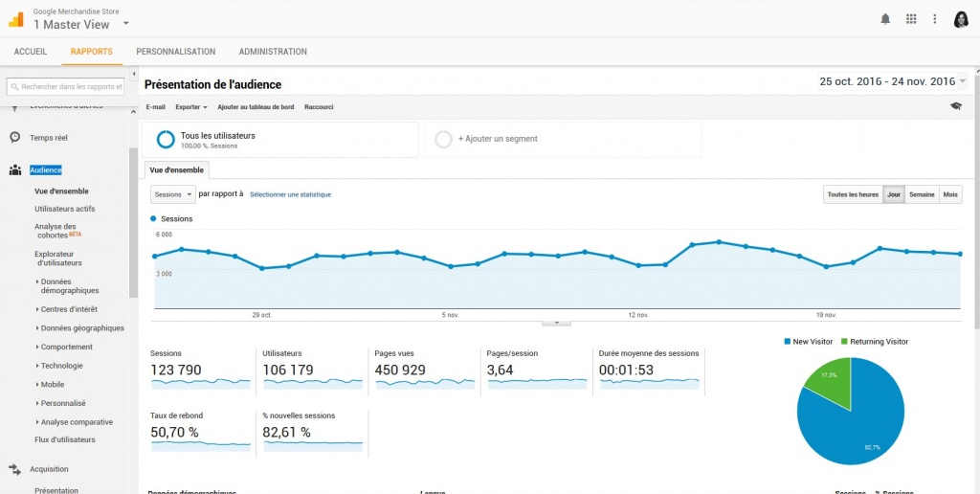Click the Acquisition section label

tap(49, 469)
